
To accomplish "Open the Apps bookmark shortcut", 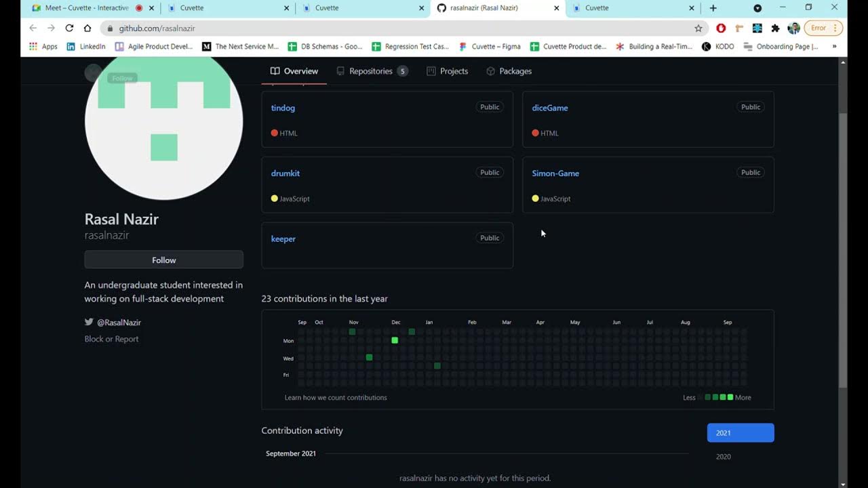I will tap(43, 47).
